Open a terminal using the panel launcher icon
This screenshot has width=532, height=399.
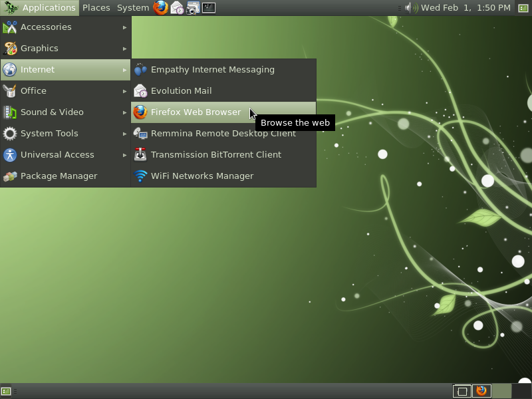(x=208, y=8)
